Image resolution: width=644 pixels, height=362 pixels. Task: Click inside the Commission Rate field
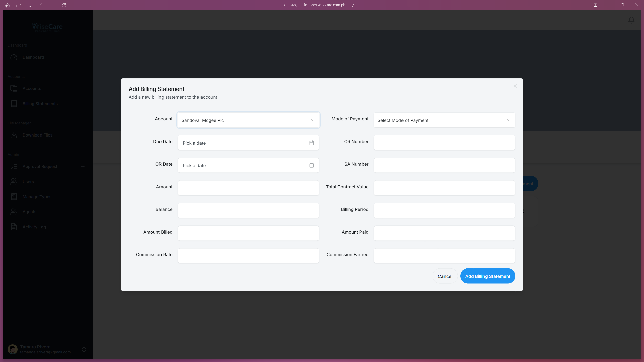(x=248, y=256)
